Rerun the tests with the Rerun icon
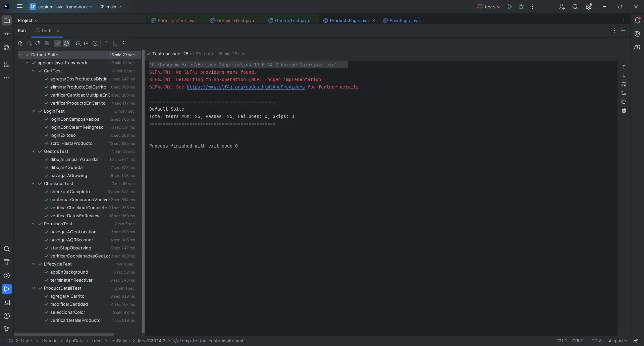The width and height of the screenshot is (644, 346). (20, 44)
